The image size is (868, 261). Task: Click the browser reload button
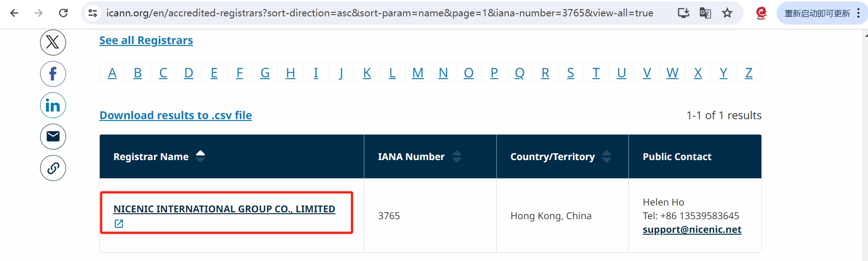coord(63,13)
